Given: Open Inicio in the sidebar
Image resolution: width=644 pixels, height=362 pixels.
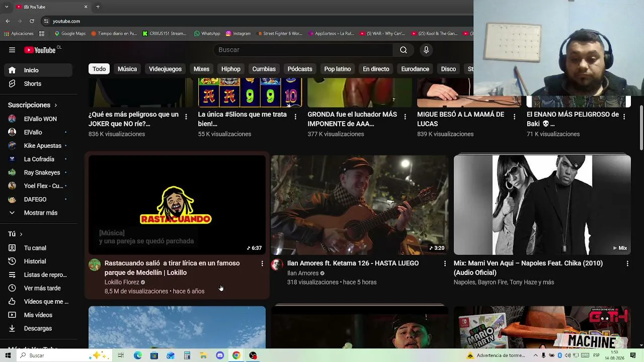Looking at the screenshot, I should click(x=38, y=70).
